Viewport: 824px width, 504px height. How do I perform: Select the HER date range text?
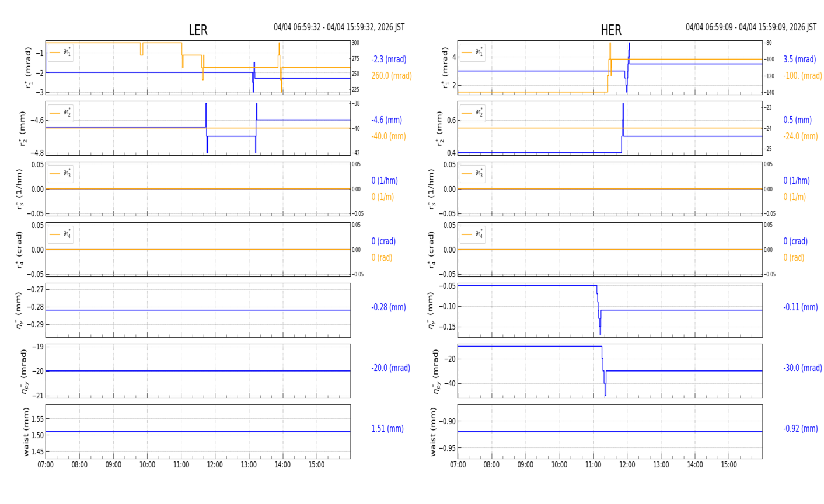click(x=751, y=27)
